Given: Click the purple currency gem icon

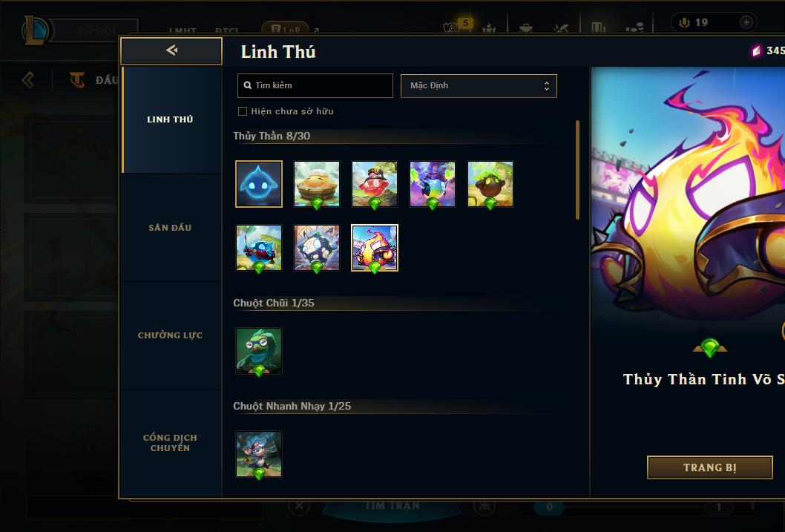Looking at the screenshot, I should click(756, 50).
